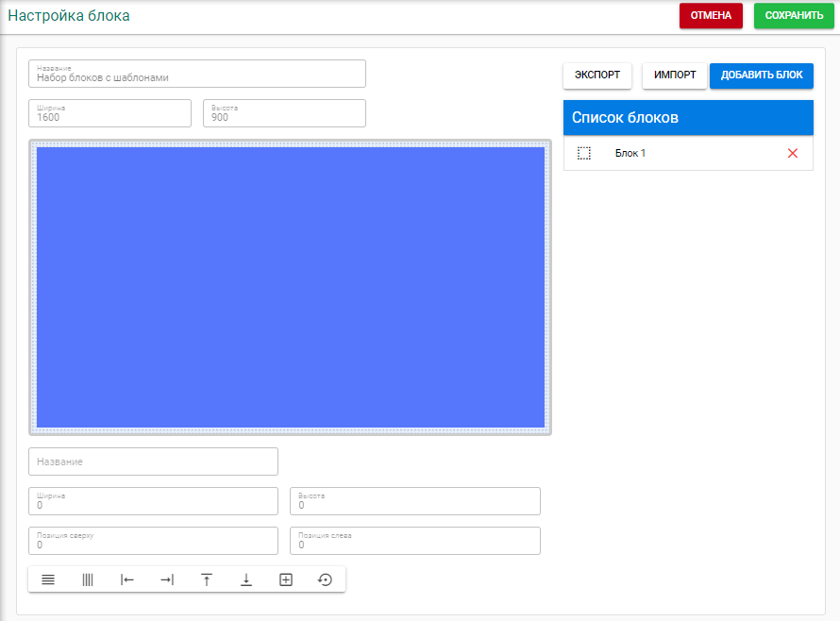Focus the top Название field with template name
Image resolution: width=840 pixels, height=621 pixels.
click(197, 75)
